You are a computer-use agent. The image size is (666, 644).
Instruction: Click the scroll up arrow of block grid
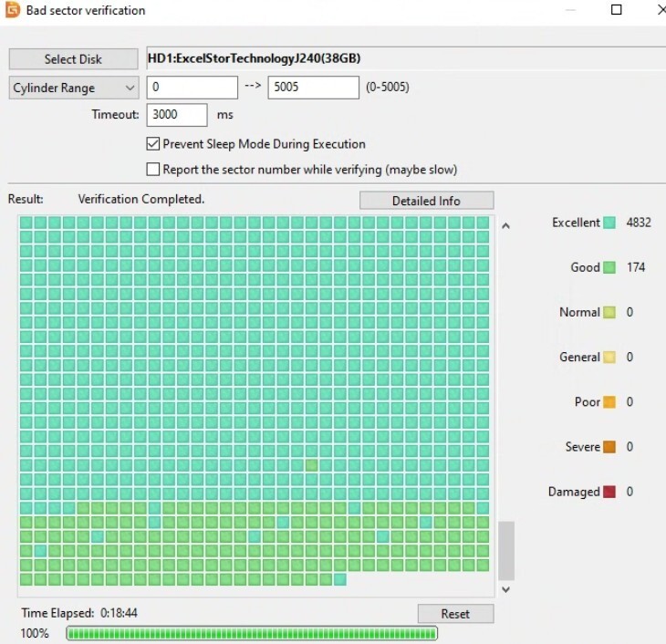pyautogui.click(x=505, y=226)
